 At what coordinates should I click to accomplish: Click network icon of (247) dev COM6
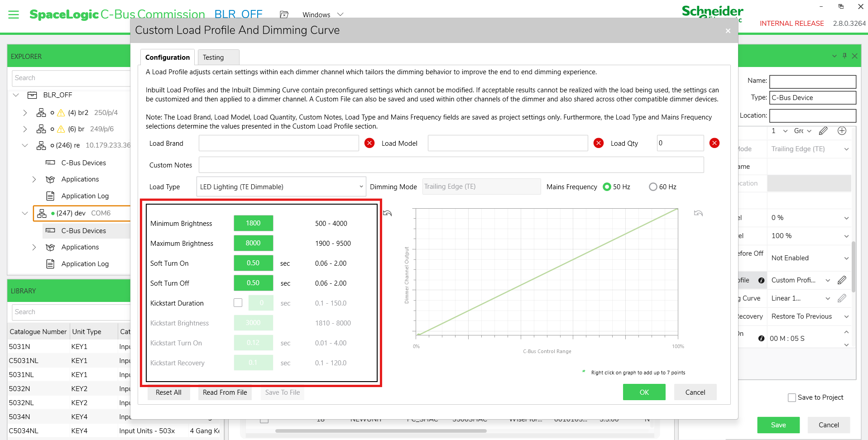[42, 213]
